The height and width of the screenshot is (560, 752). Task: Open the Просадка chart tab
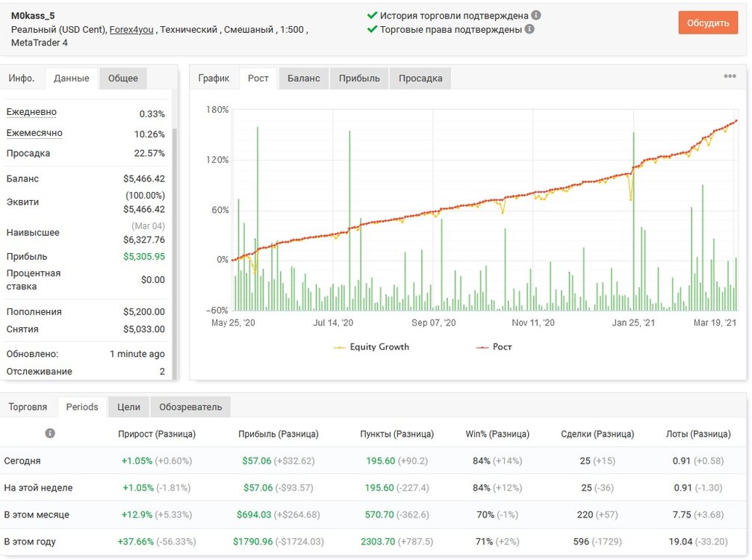[x=420, y=78]
